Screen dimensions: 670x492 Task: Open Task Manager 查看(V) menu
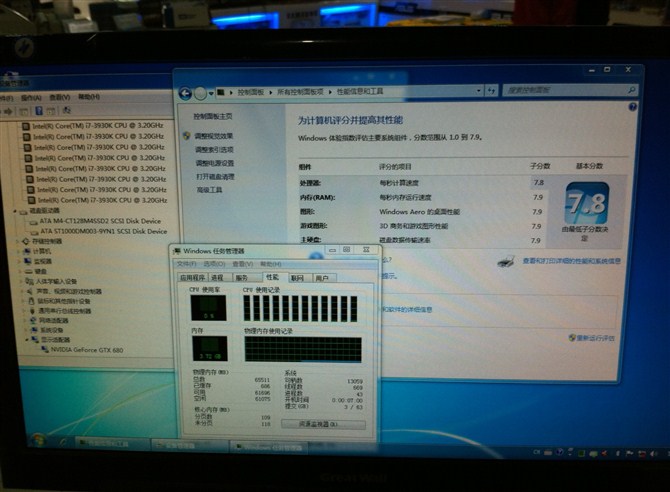(x=243, y=264)
